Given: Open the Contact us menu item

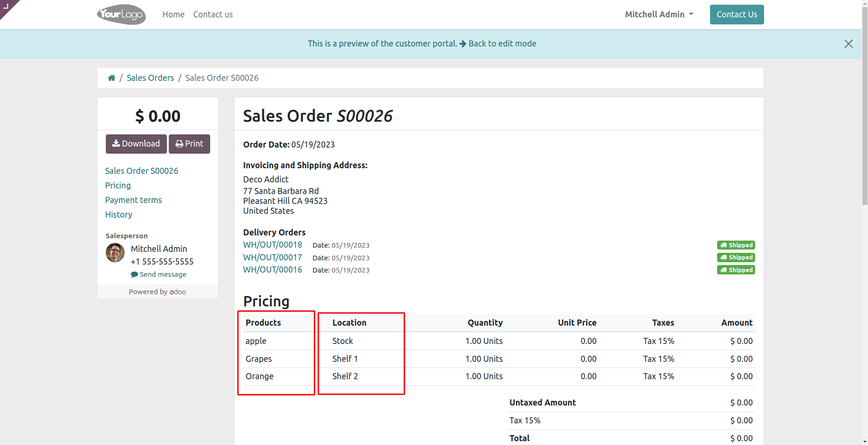Looking at the screenshot, I should (213, 15).
